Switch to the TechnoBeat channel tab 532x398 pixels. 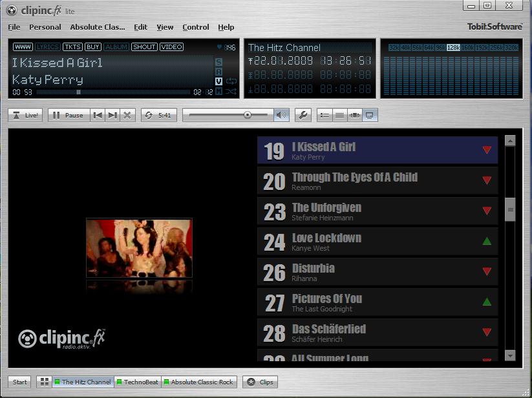click(x=138, y=382)
